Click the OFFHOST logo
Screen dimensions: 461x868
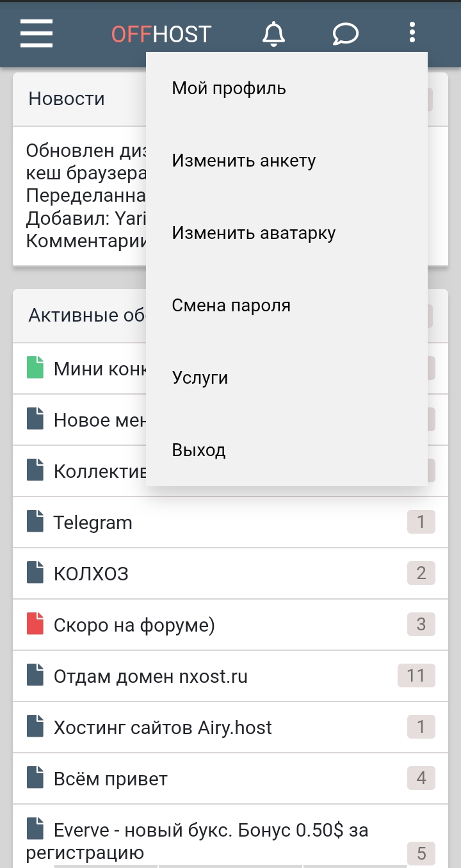(161, 33)
